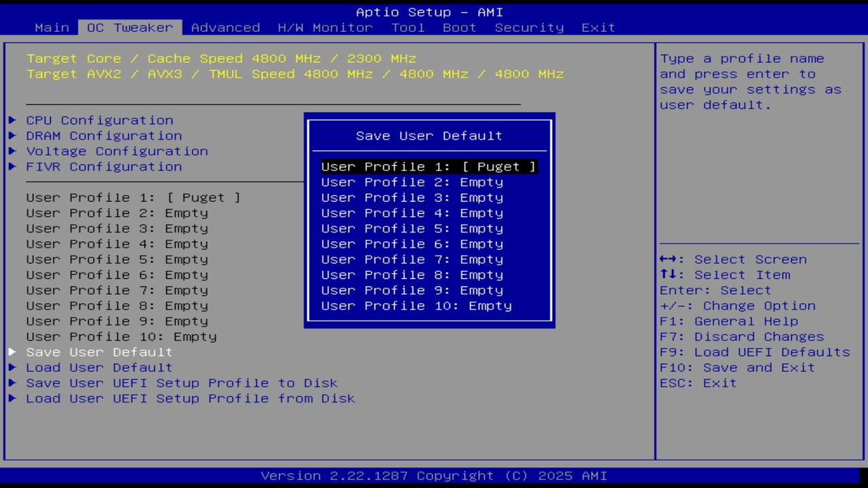This screenshot has width=868, height=488.
Task: Click the F9: Load UEFI Defaults hint
Action: point(755,352)
